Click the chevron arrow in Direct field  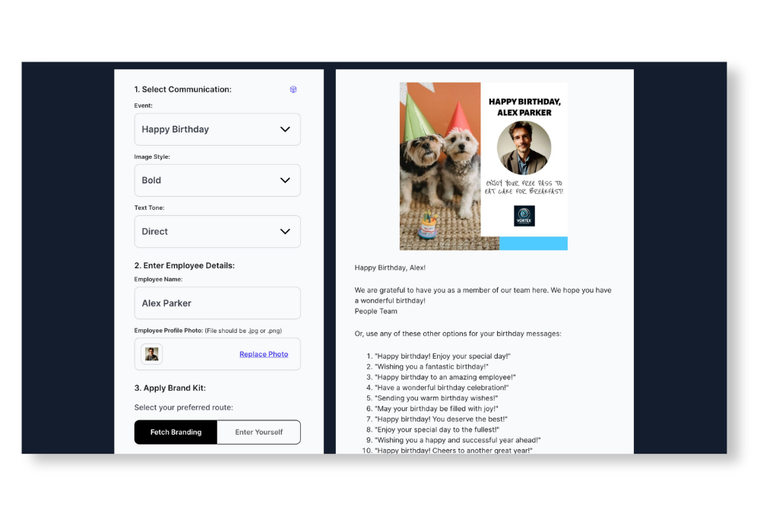(x=285, y=231)
